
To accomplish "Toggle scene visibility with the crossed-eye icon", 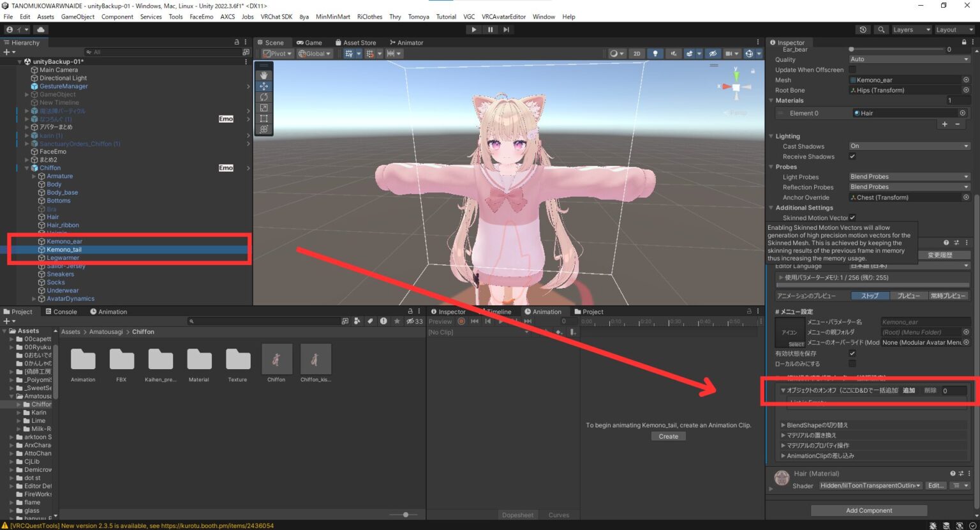I will tap(713, 54).
